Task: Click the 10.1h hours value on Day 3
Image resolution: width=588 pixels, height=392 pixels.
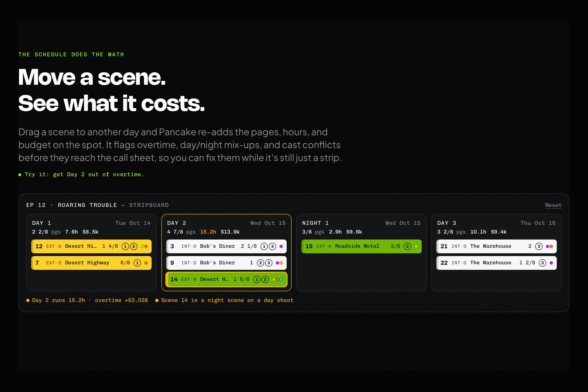Action: pyautogui.click(x=478, y=232)
